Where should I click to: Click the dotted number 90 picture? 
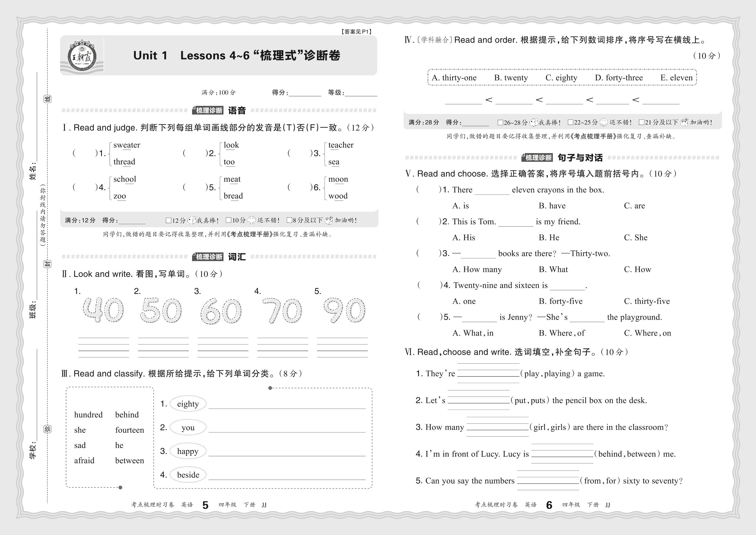(x=344, y=310)
